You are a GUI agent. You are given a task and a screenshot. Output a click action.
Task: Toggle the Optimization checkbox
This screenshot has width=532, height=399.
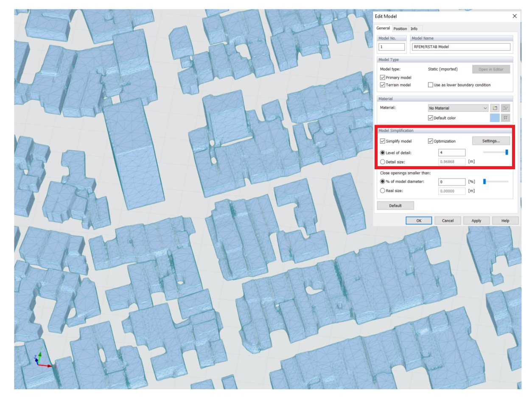click(x=429, y=141)
